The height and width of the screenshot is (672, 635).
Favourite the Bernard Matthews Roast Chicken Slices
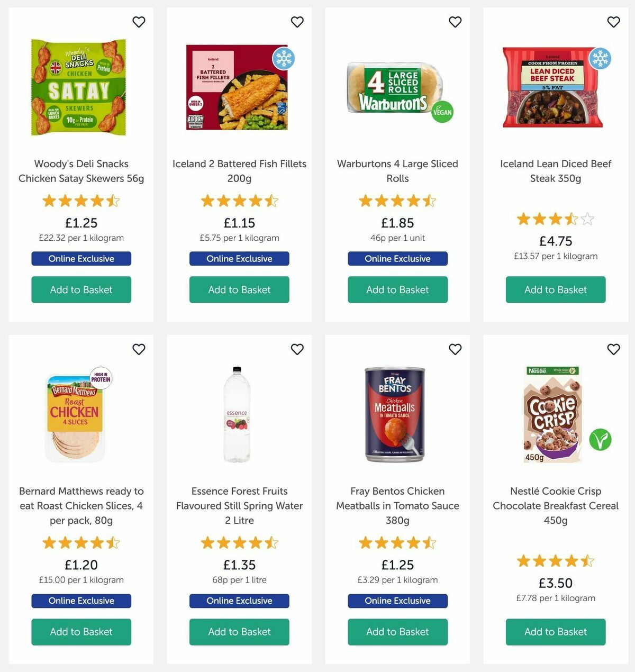139,349
